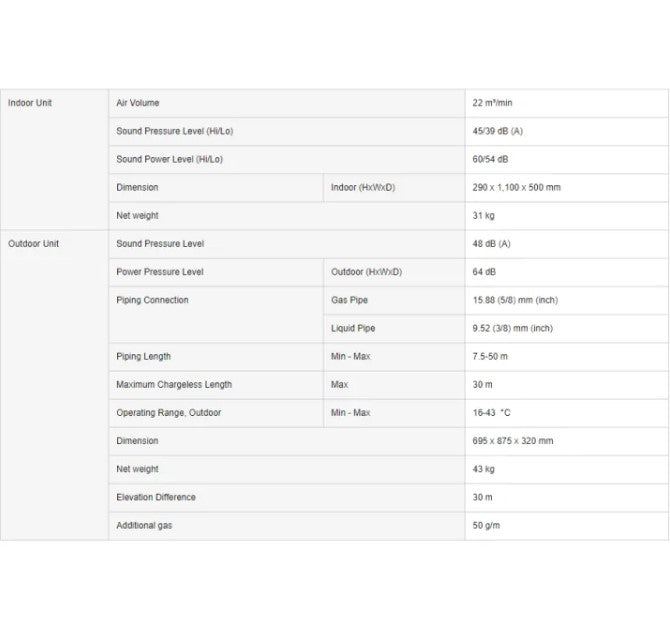Select the Outdoor Unit section header cell

(x=54, y=385)
